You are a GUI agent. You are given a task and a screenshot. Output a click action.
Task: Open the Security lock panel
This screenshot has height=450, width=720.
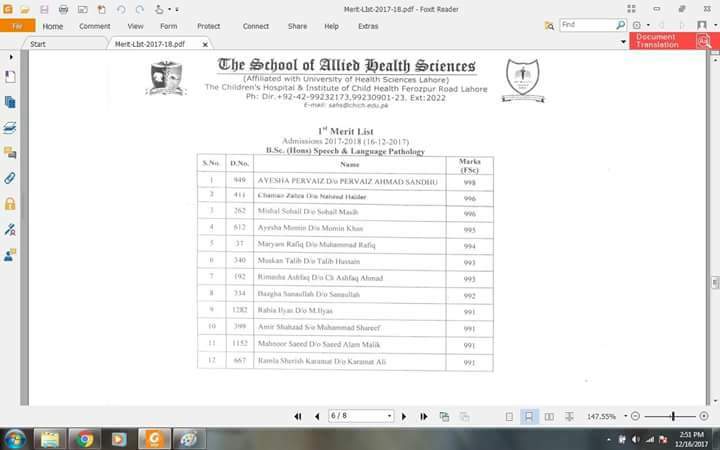pyautogui.click(x=10, y=204)
